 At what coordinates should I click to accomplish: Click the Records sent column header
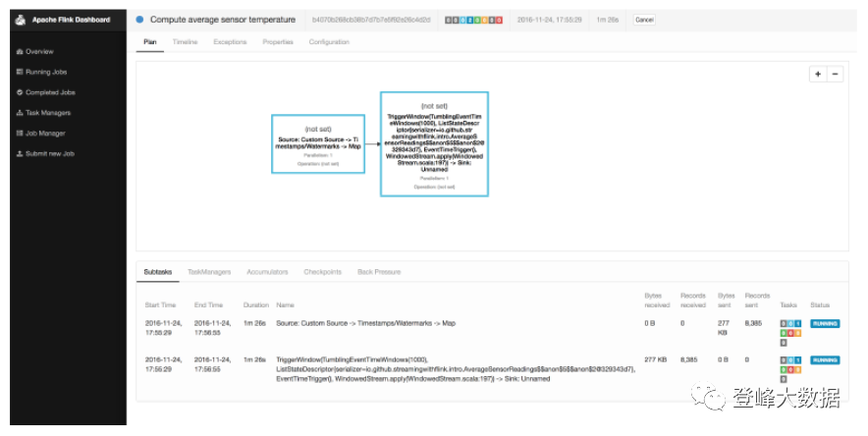click(757, 300)
